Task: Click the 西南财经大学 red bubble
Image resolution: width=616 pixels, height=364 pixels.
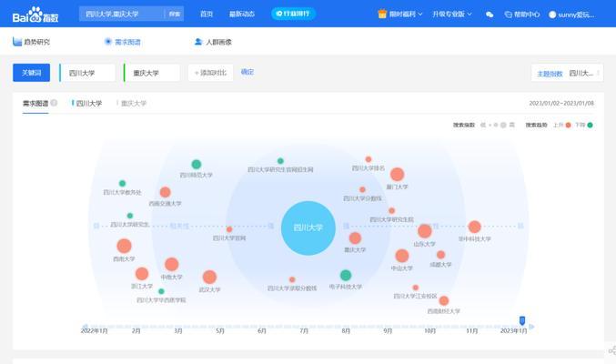Action: click(444, 300)
